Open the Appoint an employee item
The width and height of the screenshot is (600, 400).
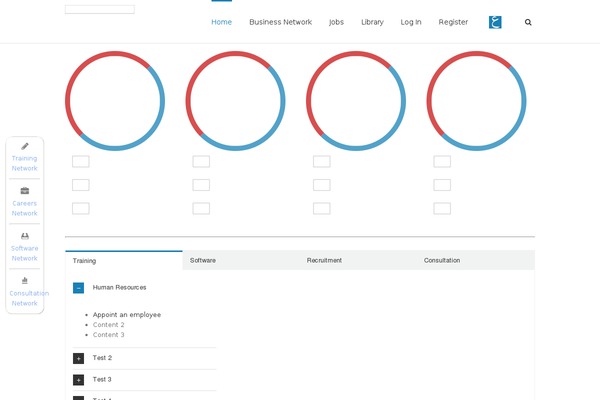(127, 315)
